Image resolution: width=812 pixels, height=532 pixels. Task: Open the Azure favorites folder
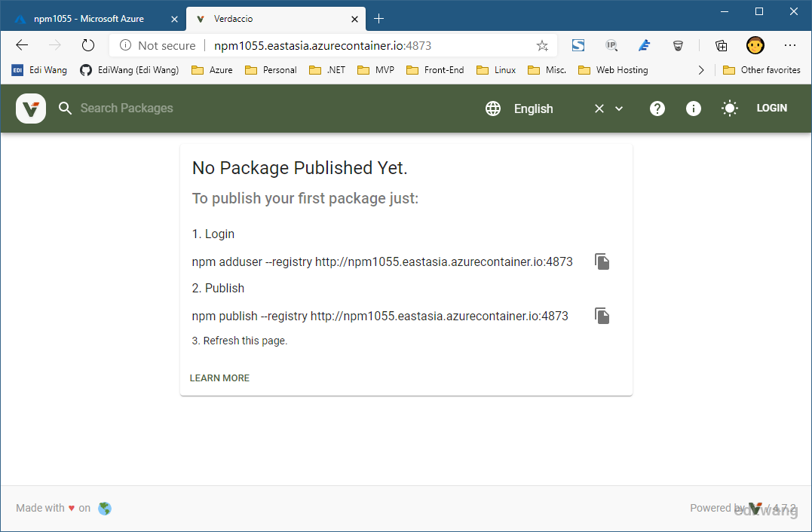(x=213, y=70)
